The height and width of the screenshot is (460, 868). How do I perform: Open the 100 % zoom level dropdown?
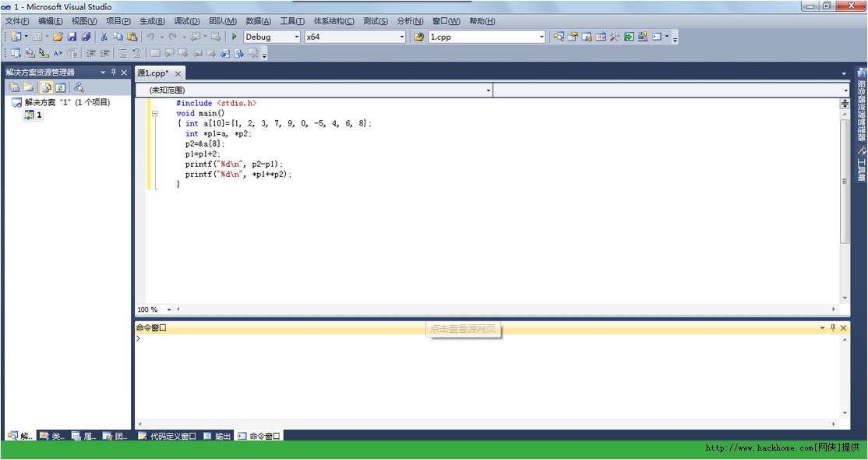pos(169,310)
